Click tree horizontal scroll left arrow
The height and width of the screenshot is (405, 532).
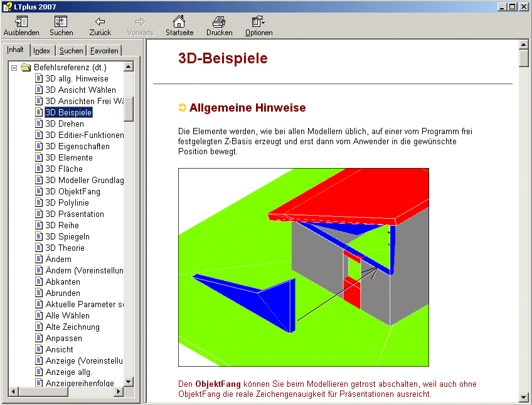tap(14, 391)
